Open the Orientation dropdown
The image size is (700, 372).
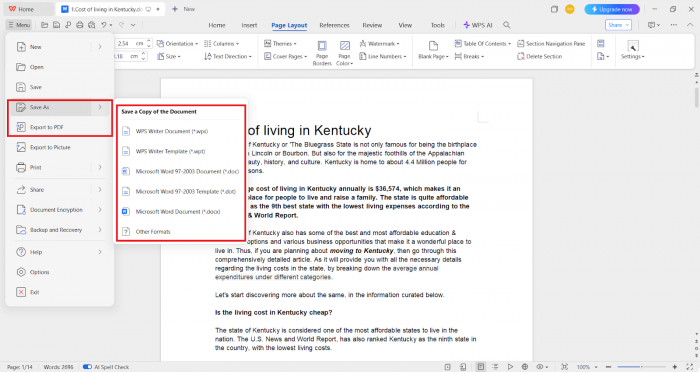178,43
